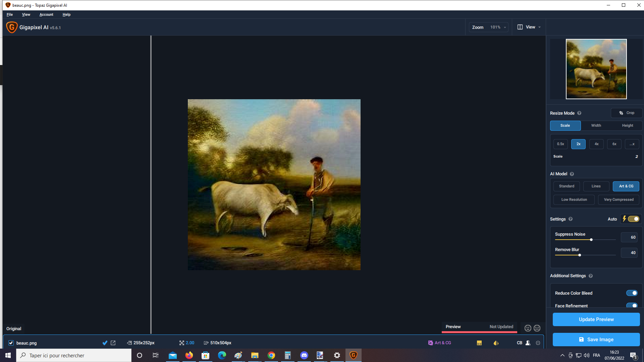This screenshot has height=362, width=644.
Task: Click the happy face feedback icon
Action: [x=528, y=328]
